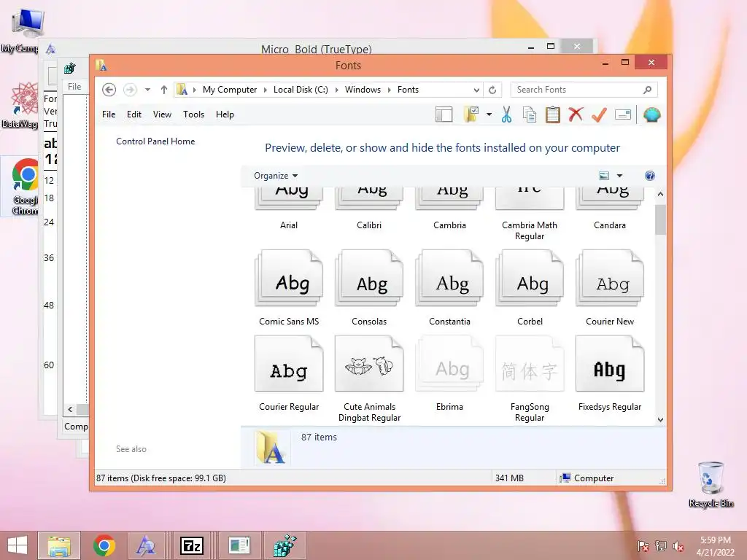Screen dimensions: 747x560
Task: Click the shell globe toolbar icon
Action: click(x=651, y=114)
